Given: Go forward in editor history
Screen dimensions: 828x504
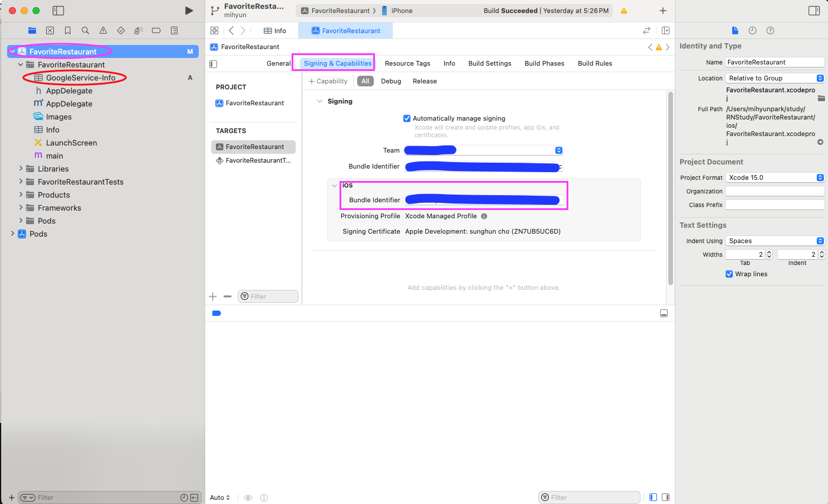Looking at the screenshot, I should click(242, 30).
